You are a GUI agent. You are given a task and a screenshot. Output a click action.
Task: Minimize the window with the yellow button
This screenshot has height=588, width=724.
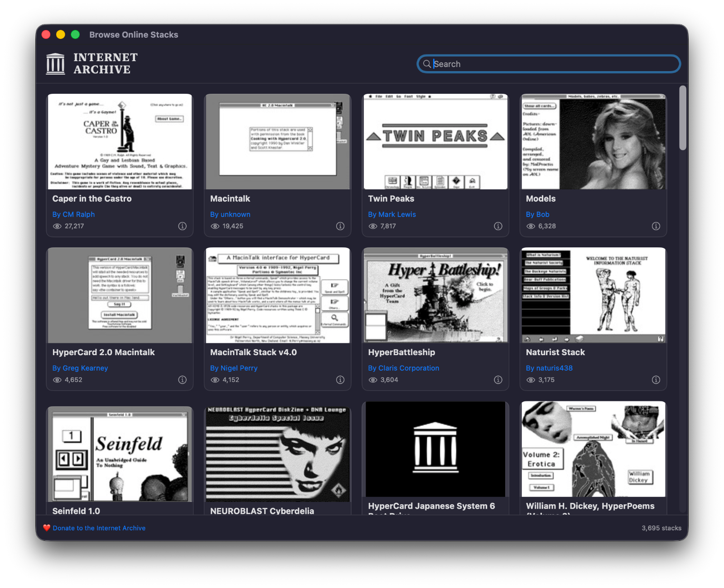click(x=61, y=34)
